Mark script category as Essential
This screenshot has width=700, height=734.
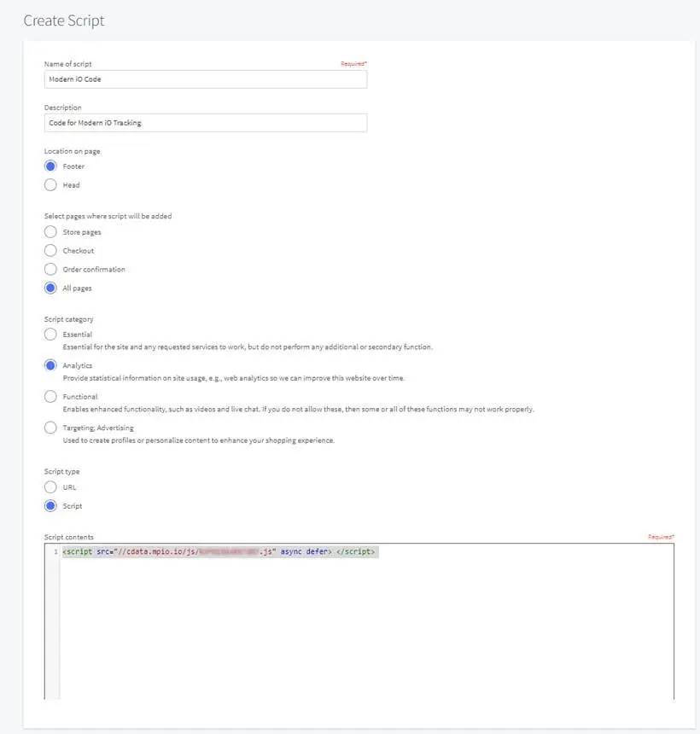pos(50,335)
